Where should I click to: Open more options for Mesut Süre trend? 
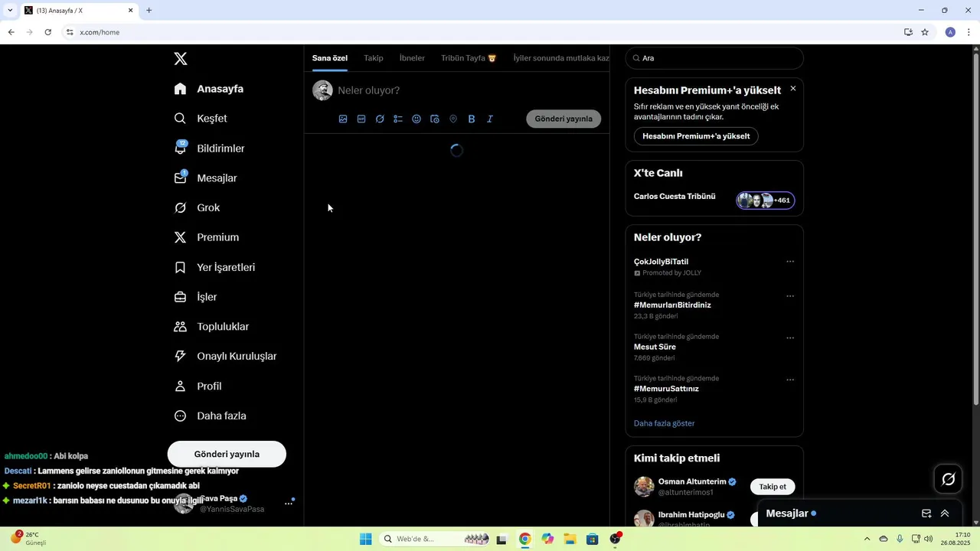(790, 338)
